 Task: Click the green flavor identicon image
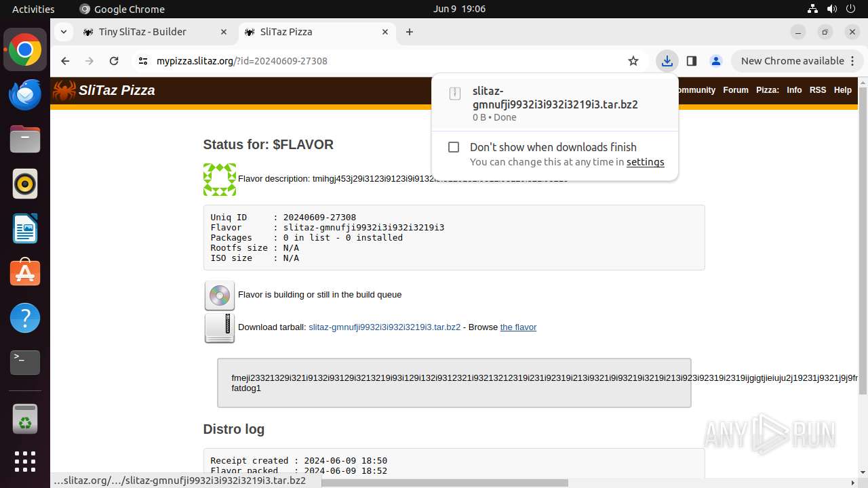coord(220,180)
